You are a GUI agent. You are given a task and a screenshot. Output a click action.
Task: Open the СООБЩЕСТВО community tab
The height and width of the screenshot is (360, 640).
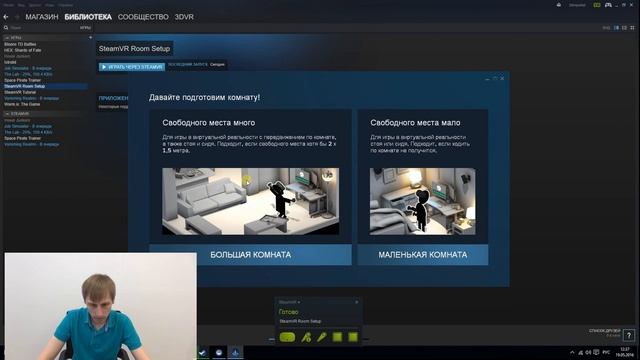tap(143, 17)
